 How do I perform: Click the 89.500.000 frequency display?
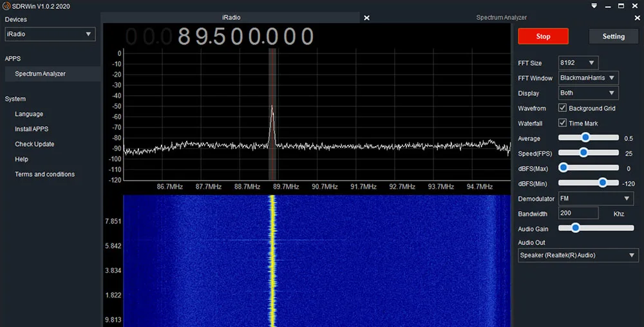[x=245, y=37]
